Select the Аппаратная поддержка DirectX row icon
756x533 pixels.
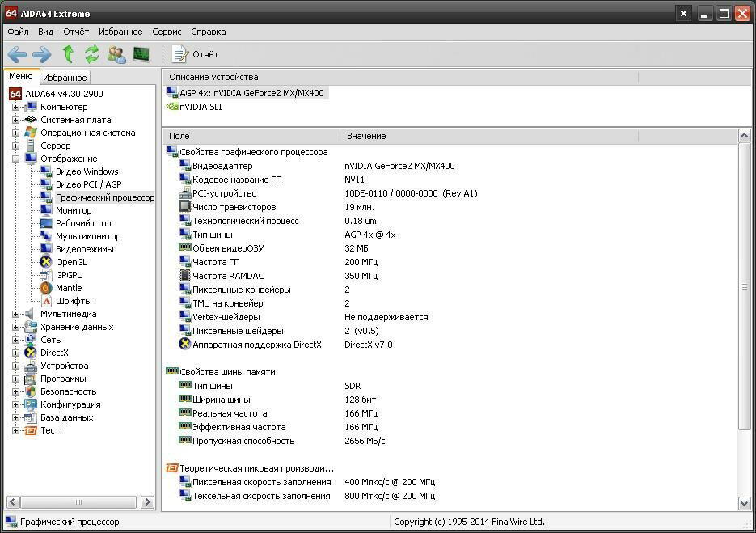184,345
